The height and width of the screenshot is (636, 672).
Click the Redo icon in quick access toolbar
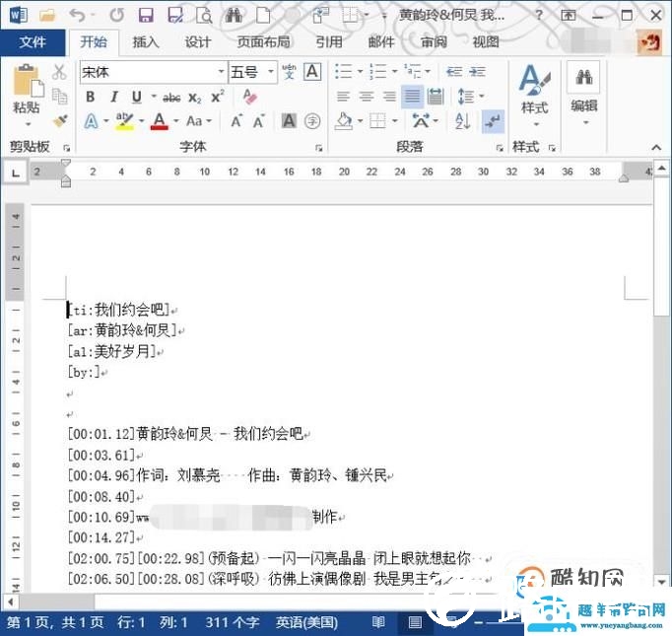tap(116, 16)
